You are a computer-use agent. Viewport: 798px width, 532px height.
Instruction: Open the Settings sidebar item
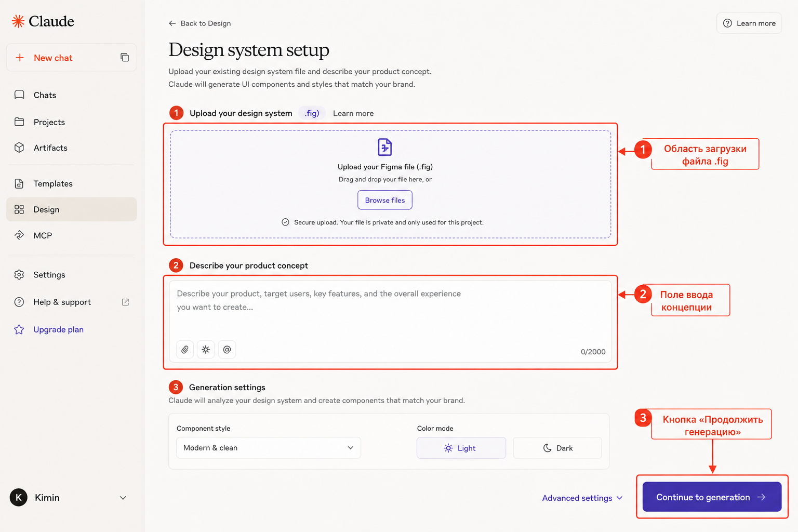[x=72, y=274]
